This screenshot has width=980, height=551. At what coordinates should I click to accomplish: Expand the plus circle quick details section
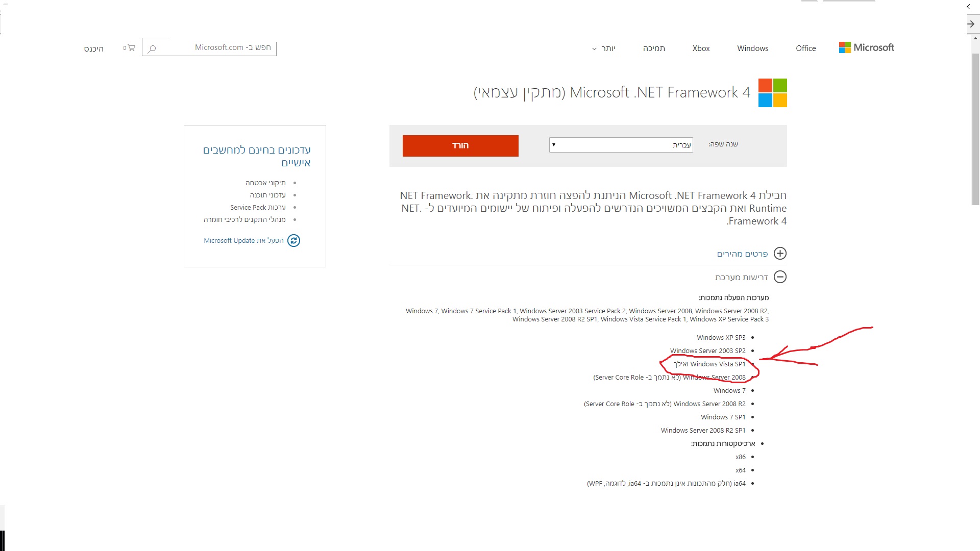tap(780, 254)
